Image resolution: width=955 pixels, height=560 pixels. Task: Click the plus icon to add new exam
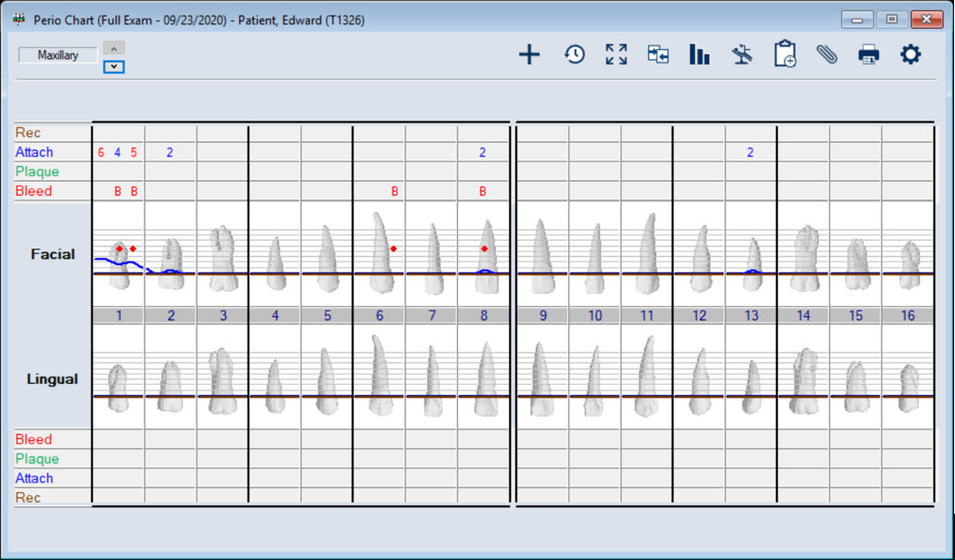pyautogui.click(x=528, y=55)
